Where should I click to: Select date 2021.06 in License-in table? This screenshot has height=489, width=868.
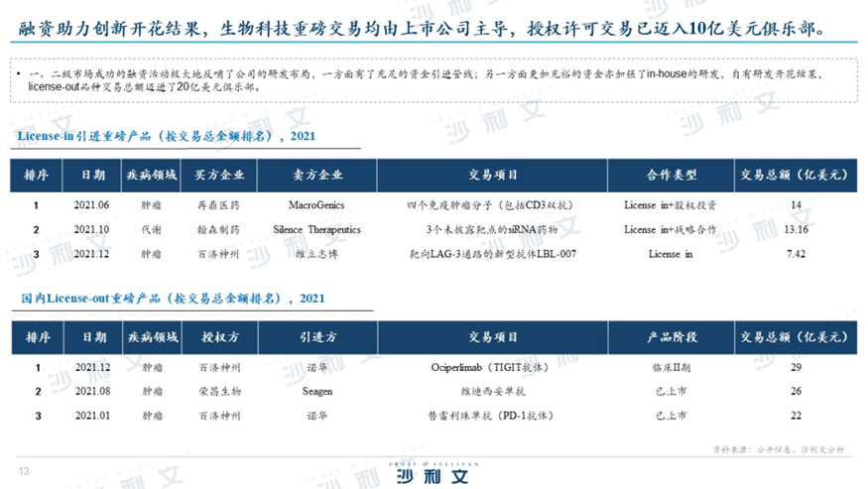coord(91,205)
